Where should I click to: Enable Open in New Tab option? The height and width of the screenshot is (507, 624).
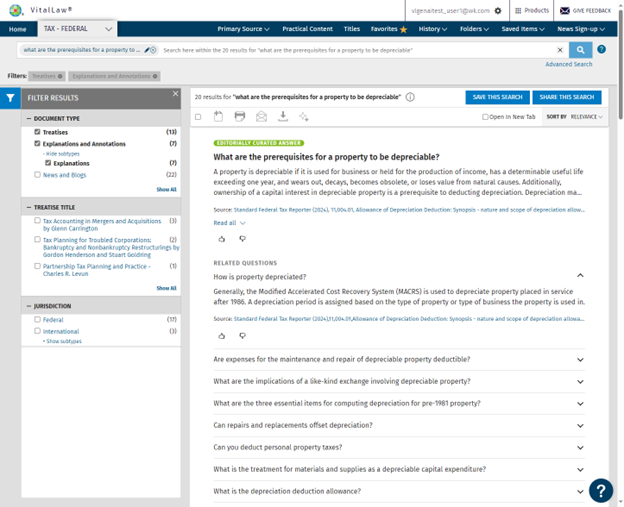485,117
